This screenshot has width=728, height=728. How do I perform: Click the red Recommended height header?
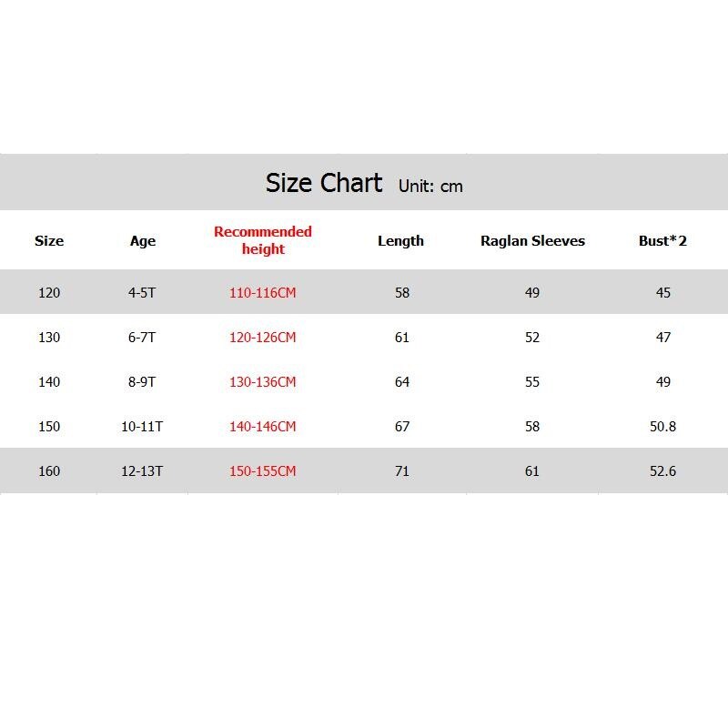point(263,240)
